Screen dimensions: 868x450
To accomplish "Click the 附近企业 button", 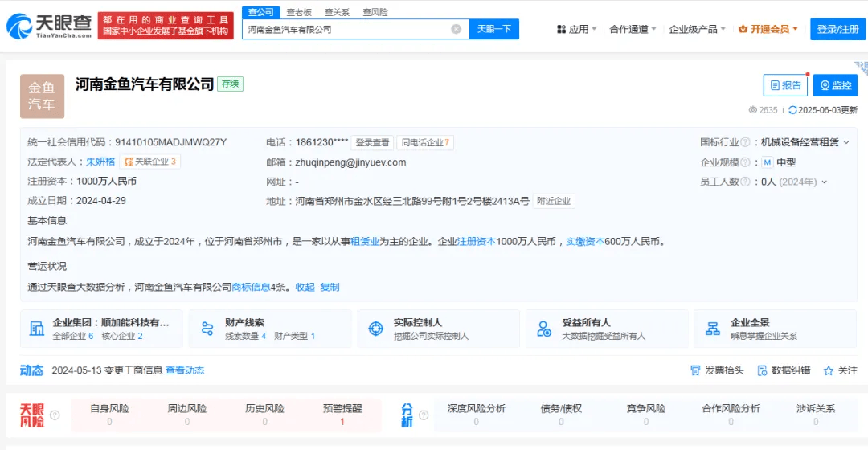I will click(x=554, y=201).
